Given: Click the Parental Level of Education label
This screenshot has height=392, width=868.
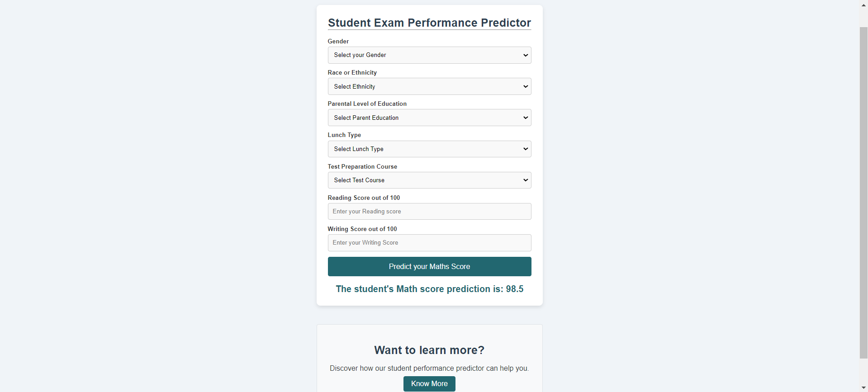Looking at the screenshot, I should tap(367, 104).
